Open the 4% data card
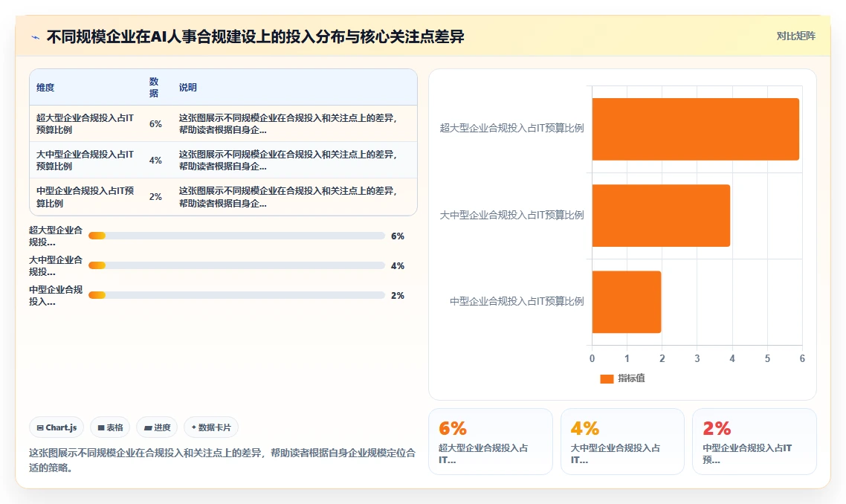This screenshot has width=846, height=504. (623, 442)
